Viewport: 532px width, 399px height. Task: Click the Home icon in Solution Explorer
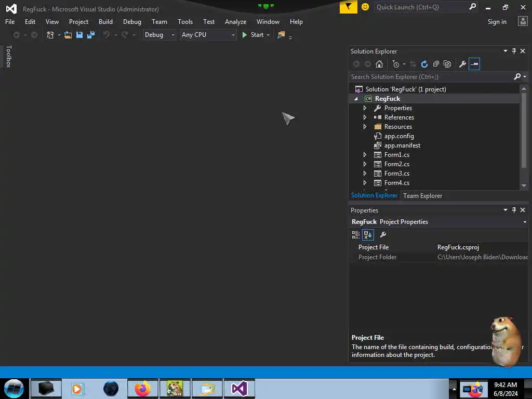click(x=379, y=64)
